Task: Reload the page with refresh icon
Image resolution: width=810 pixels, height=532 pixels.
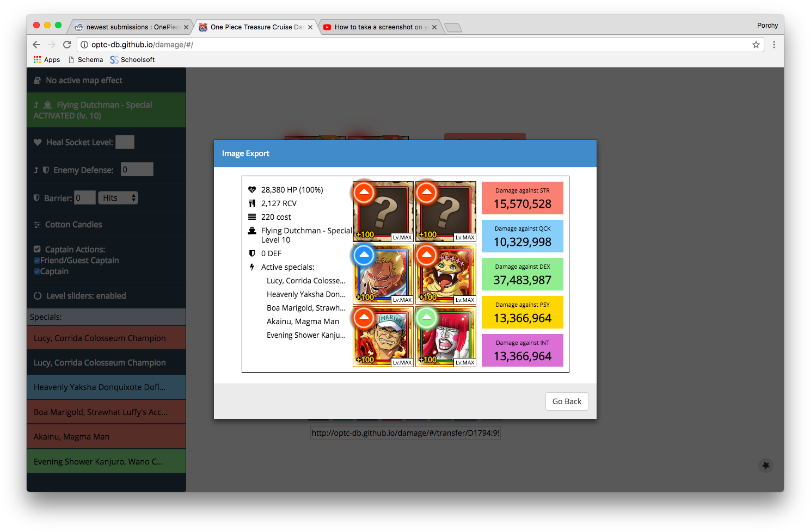Action: click(67, 45)
